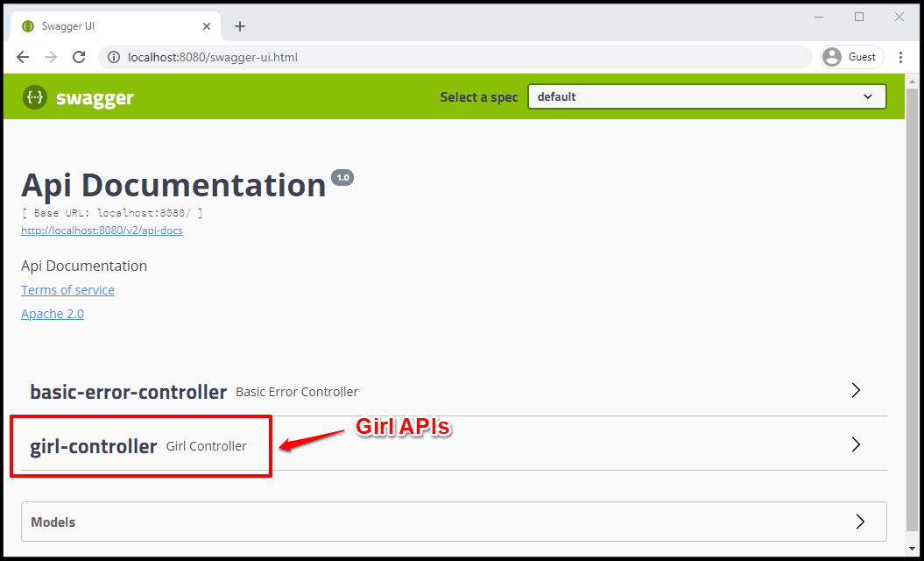Click the Base URL text
This screenshot has width=924, height=561.
112,213
